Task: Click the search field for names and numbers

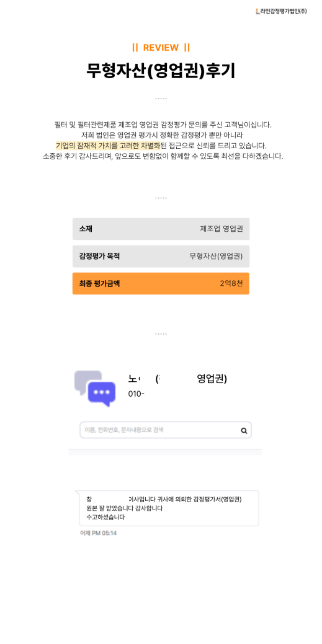Action: [x=165, y=430]
